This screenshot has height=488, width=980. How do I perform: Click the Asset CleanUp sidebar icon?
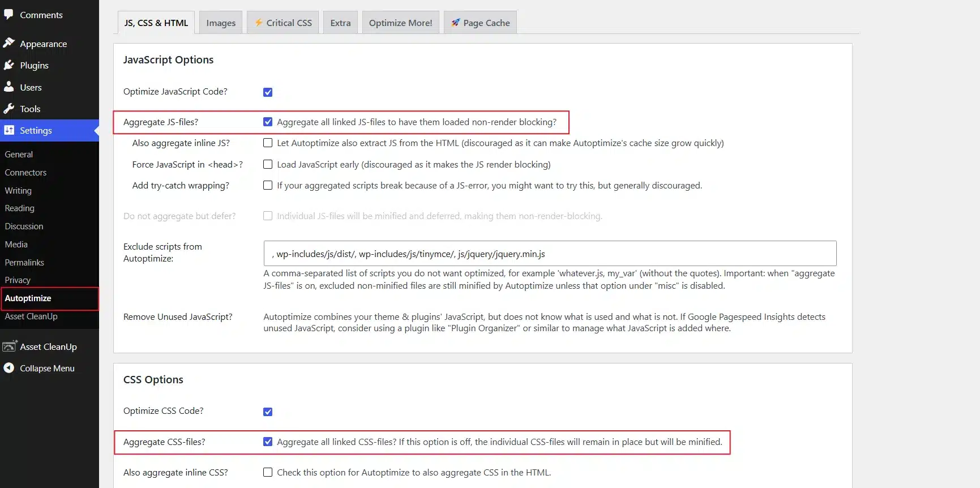point(9,346)
